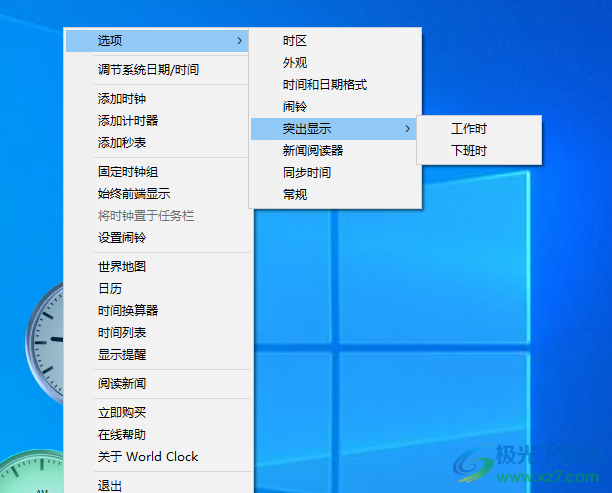Click 阅读新闻
The width and height of the screenshot is (612, 493).
[158, 384]
